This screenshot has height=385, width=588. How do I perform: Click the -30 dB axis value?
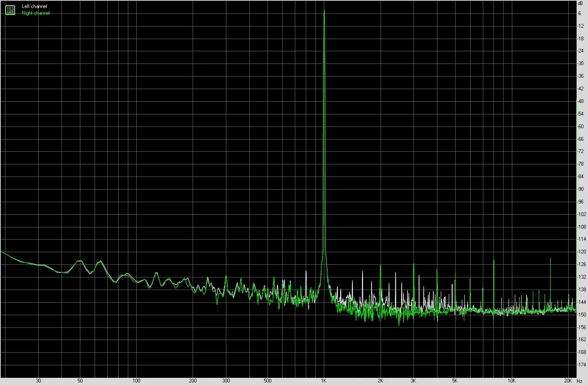coord(580,63)
